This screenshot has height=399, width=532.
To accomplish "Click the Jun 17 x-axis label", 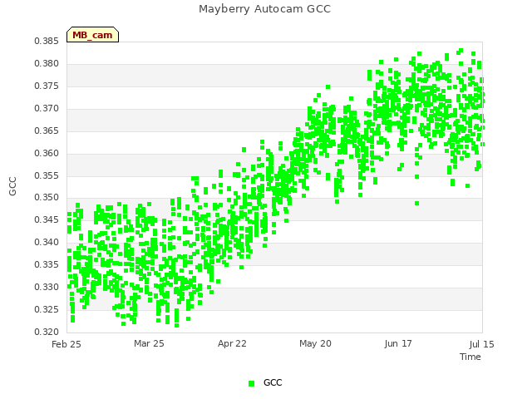I will tap(398, 343).
